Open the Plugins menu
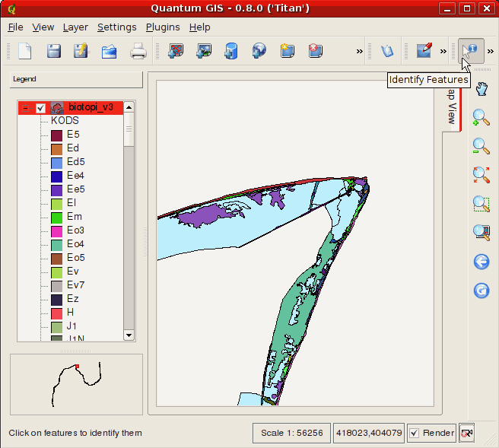Viewport: 499px width, 448px height. click(x=163, y=27)
